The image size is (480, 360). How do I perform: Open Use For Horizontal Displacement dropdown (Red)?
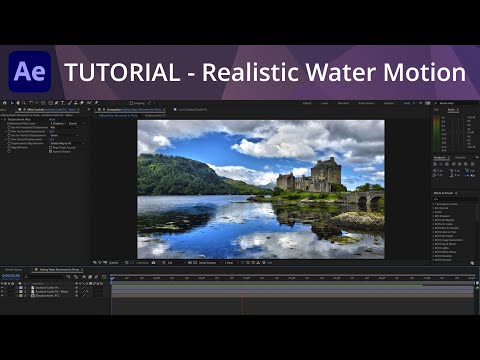click(64, 127)
